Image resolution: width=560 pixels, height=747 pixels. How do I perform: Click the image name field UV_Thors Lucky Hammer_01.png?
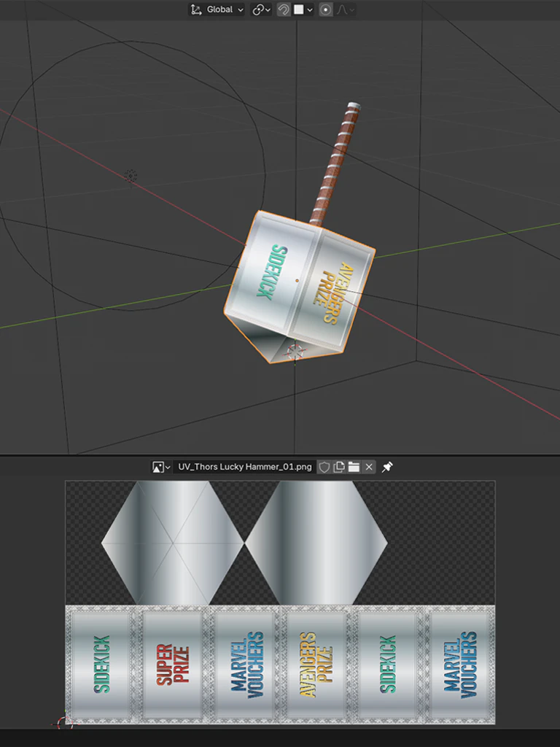pos(245,467)
